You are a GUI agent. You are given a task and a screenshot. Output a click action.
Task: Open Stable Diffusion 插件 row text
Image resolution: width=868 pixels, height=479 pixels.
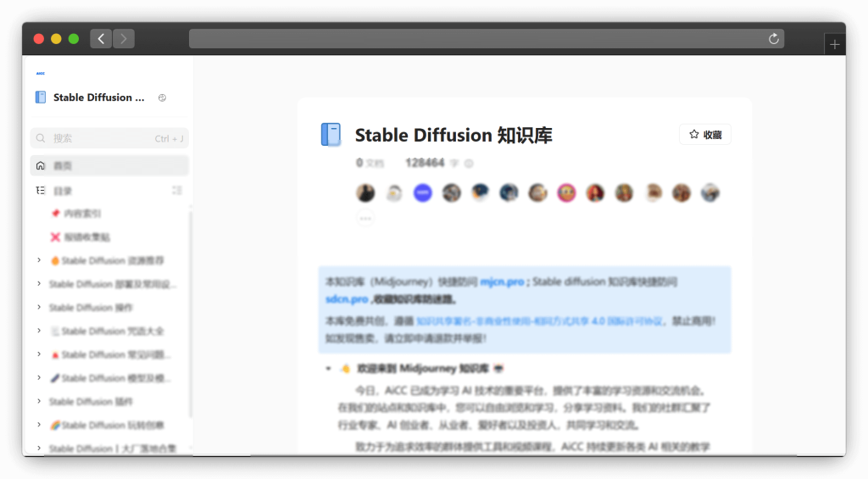pyautogui.click(x=91, y=402)
